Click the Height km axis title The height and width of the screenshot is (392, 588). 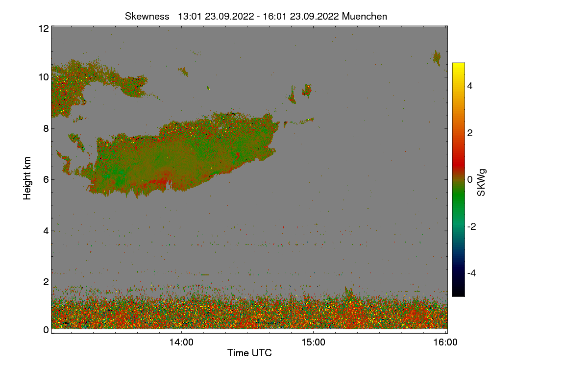(27, 178)
